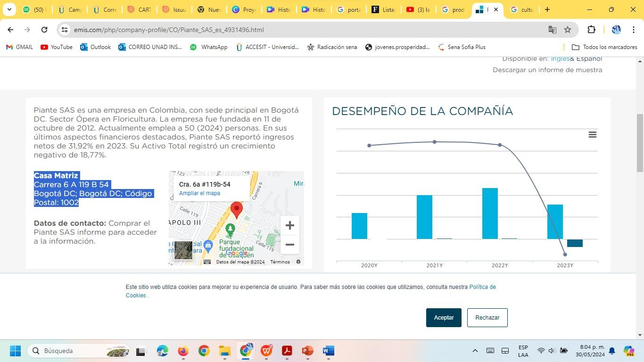This screenshot has width=644, height=362.
Task: Open the ESP LAA input language selector
Action: [x=523, y=351]
